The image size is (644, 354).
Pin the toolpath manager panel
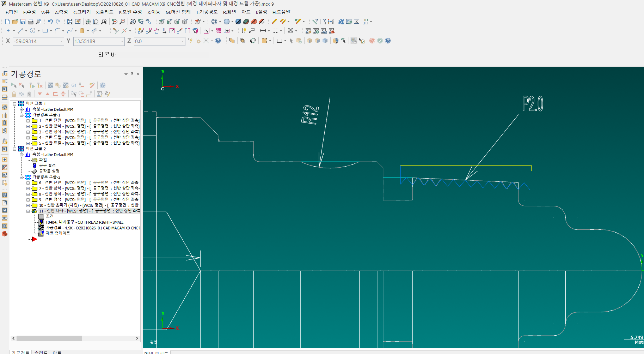click(132, 74)
